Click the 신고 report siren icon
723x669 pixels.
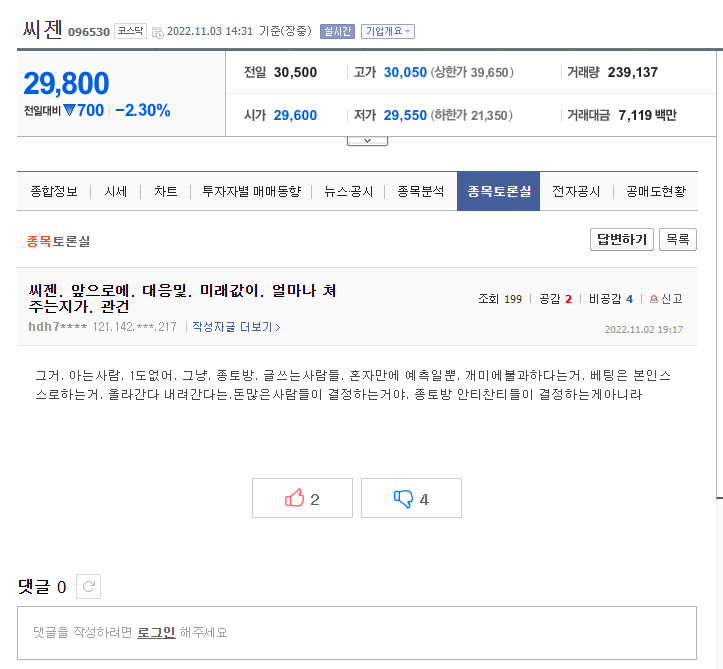(x=653, y=299)
